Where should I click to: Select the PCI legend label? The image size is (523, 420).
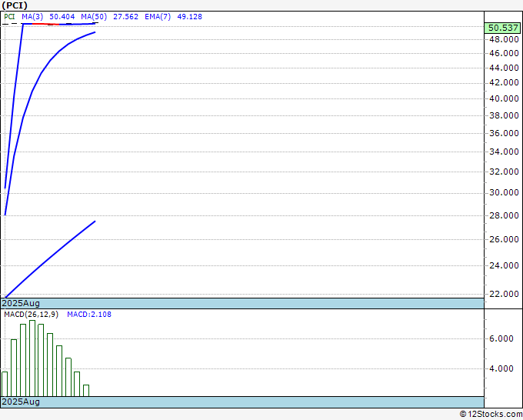pyautogui.click(x=9, y=17)
